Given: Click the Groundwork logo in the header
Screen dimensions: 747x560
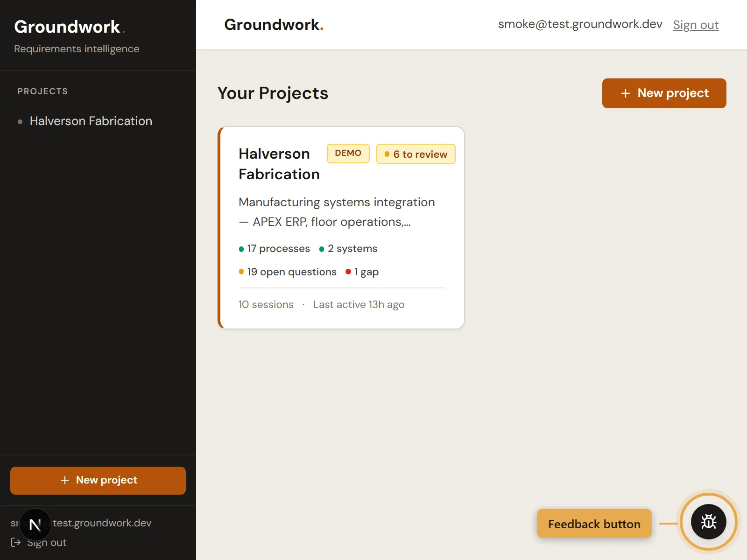Looking at the screenshot, I should (274, 25).
